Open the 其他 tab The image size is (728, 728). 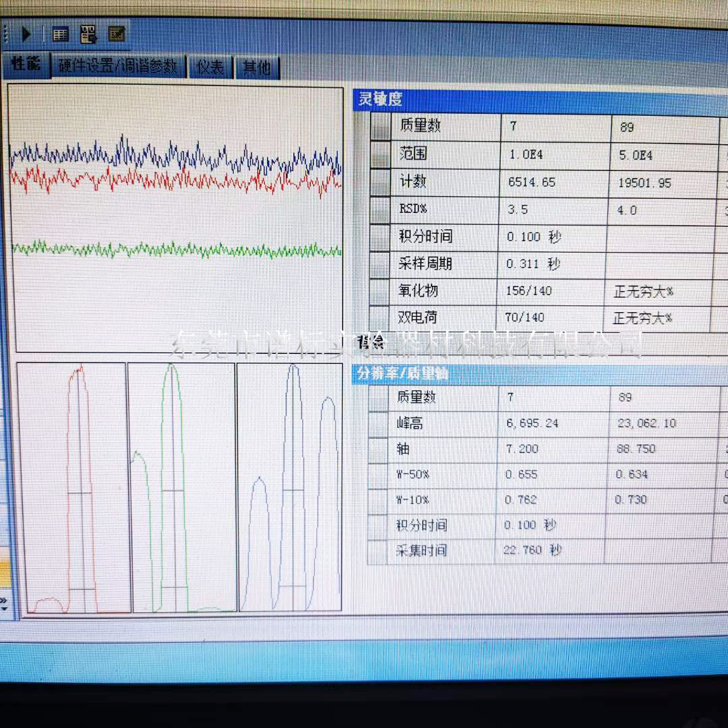pos(257,68)
